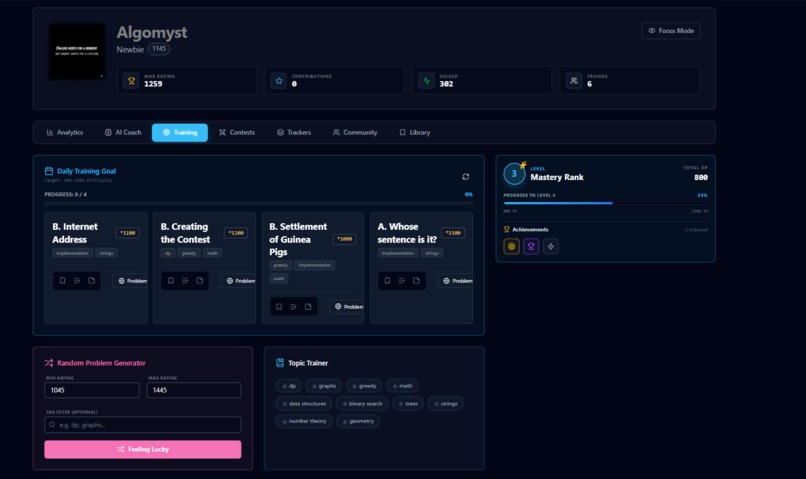Viewport: 806px width, 479px height.
Task: Bookmark the B. Creating the Contest problem
Action: 171,281
